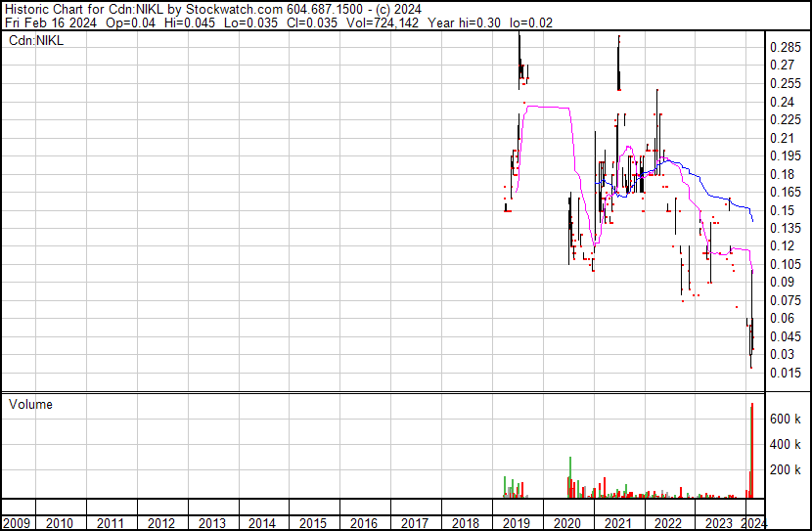Select the 600 k volume axis label
The width and height of the screenshot is (812, 531).
(x=785, y=419)
